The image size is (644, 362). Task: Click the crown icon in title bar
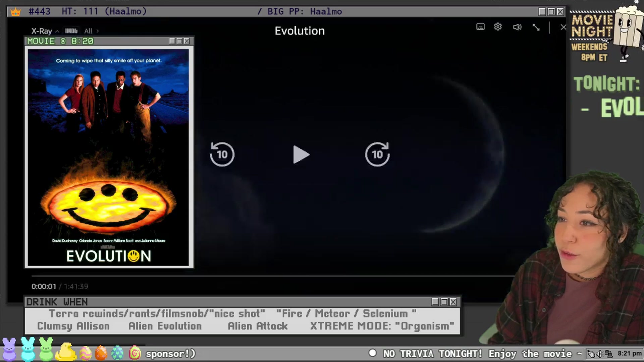(x=15, y=12)
